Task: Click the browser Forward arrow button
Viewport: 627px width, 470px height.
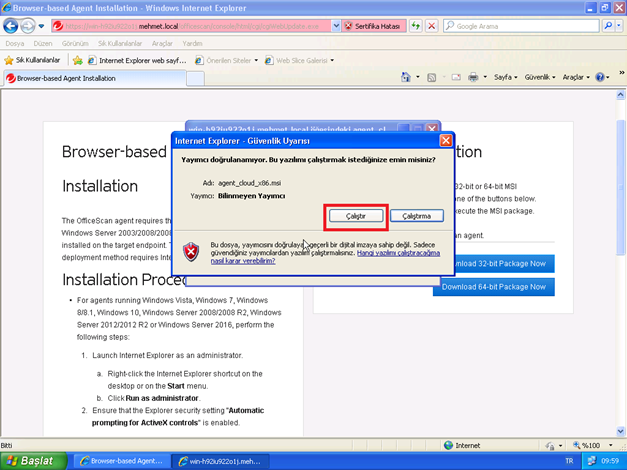Action: [28, 26]
